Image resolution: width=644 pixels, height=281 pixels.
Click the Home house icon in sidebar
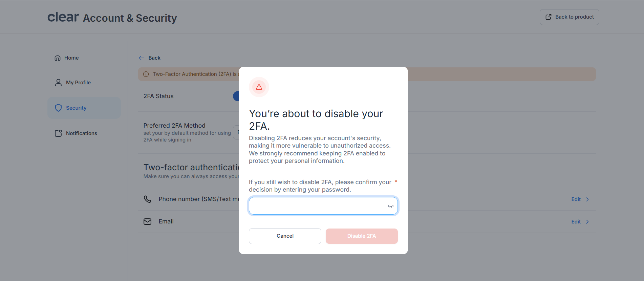58,58
